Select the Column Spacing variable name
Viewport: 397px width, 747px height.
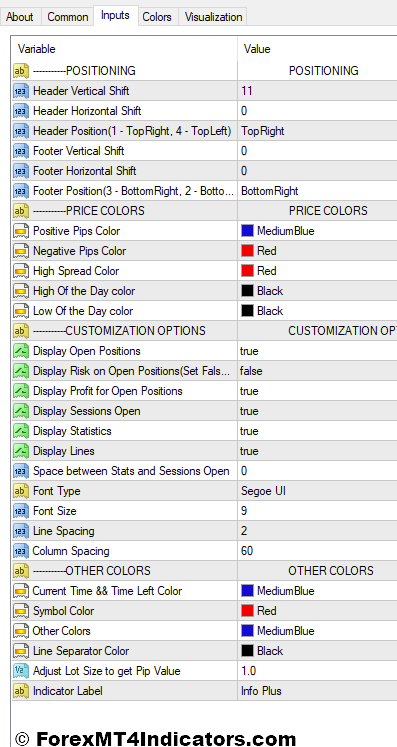point(71,551)
